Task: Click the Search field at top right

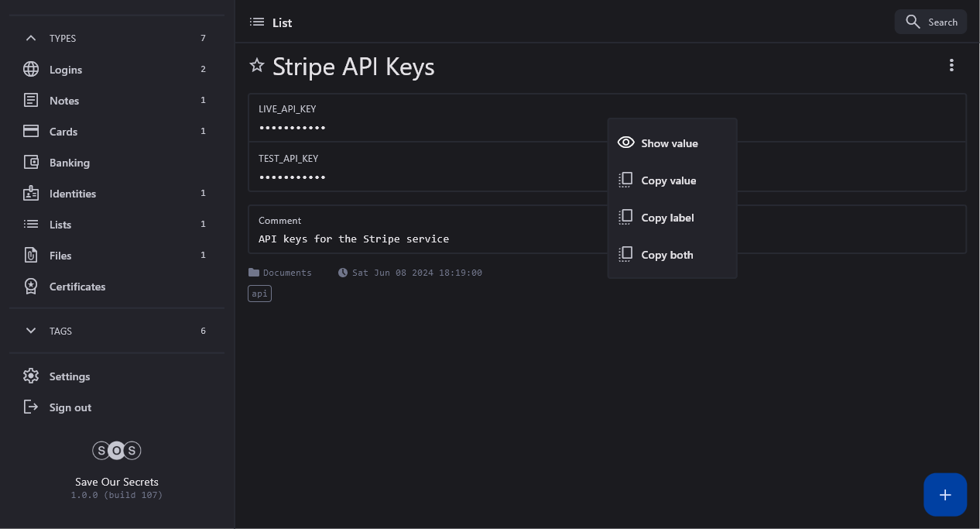Action: click(x=931, y=22)
